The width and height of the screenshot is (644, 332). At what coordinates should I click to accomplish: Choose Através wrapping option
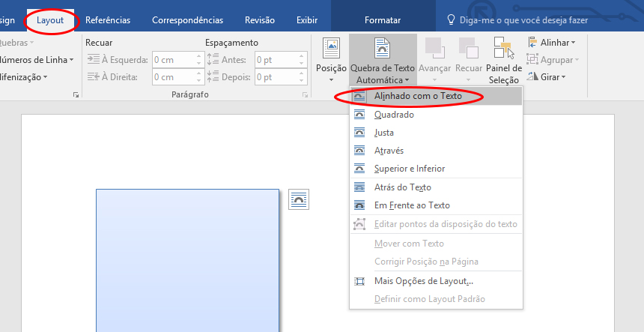tap(436, 151)
